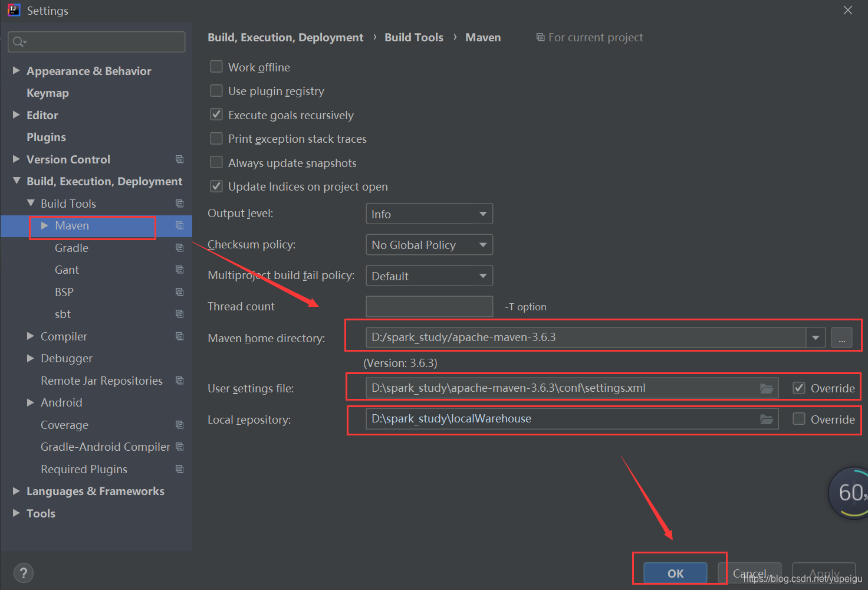
Task: Open the Checksum policy dropdown
Action: (x=429, y=244)
